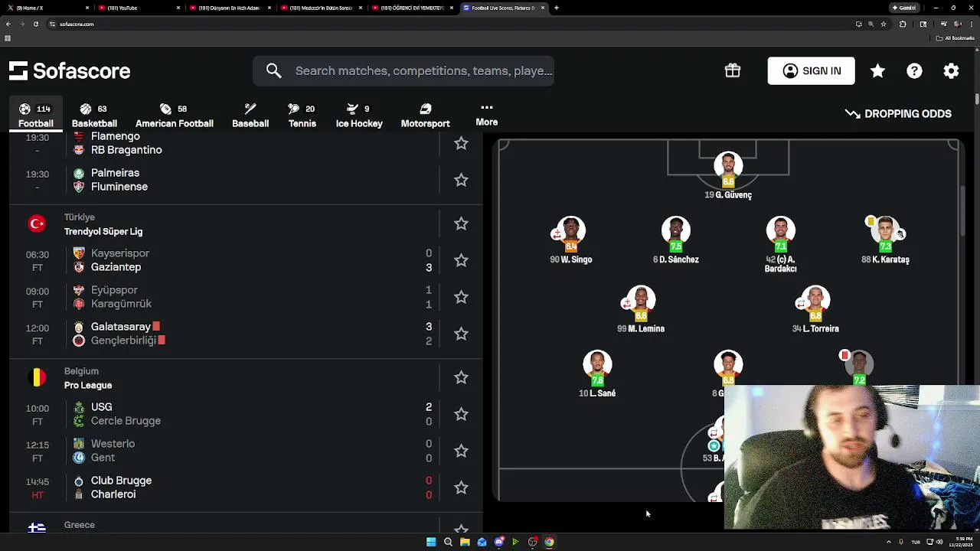Screen dimensions: 980x551
Task: Open the help question mark icon
Action: tap(914, 70)
